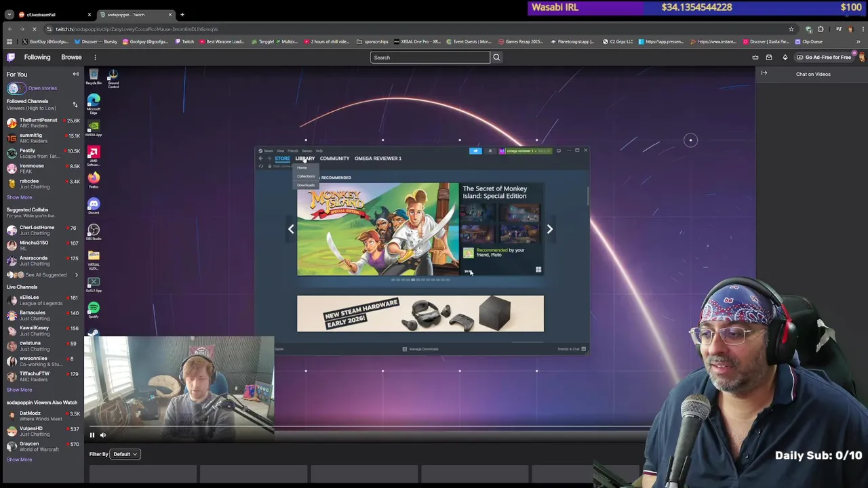
Task: Click Steam Manage Downloads in video
Action: (x=420, y=349)
